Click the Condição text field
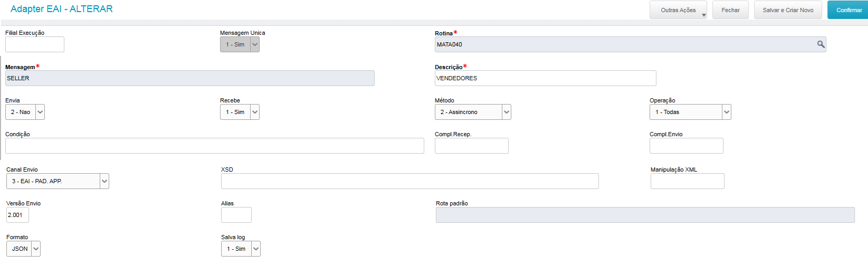868x264 pixels. 214,146
